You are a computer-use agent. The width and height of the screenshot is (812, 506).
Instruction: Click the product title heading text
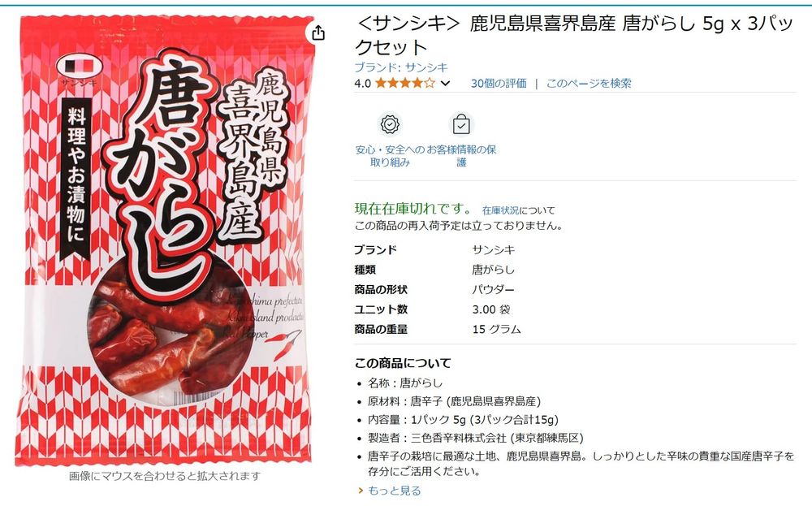click(574, 35)
